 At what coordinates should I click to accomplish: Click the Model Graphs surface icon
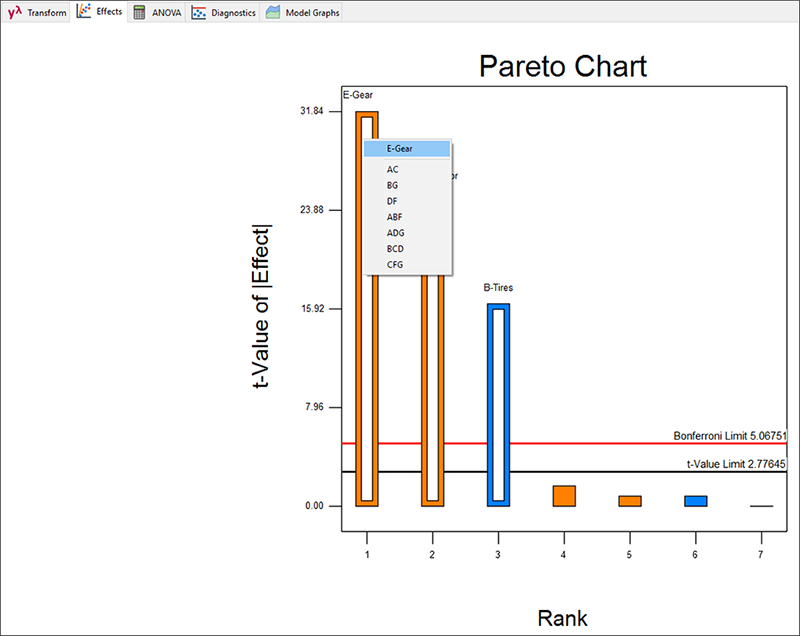[x=272, y=13]
